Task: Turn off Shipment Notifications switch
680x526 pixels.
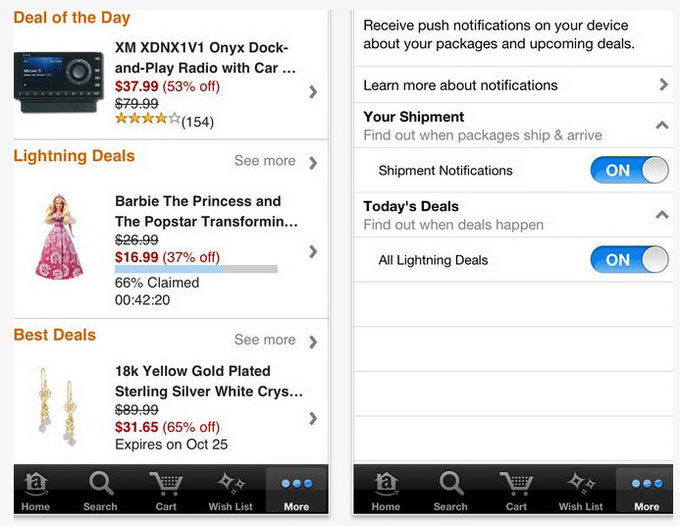Action: 629,170
